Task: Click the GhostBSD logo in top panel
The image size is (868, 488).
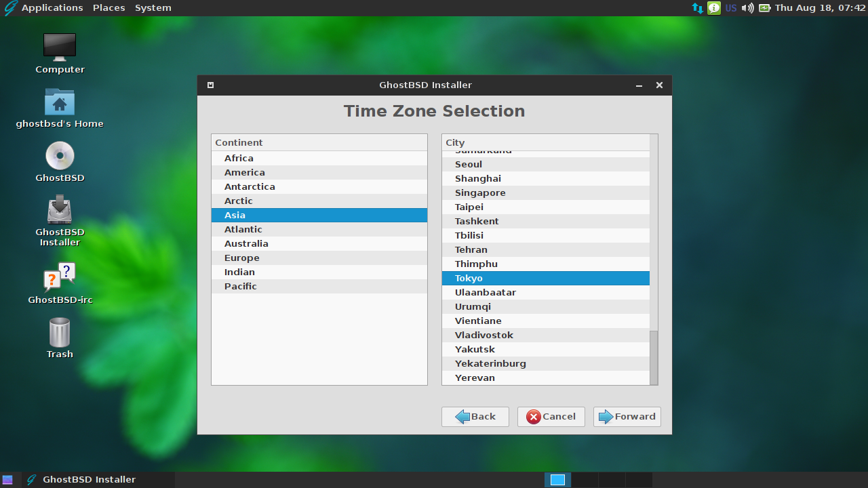Action: click(x=10, y=8)
